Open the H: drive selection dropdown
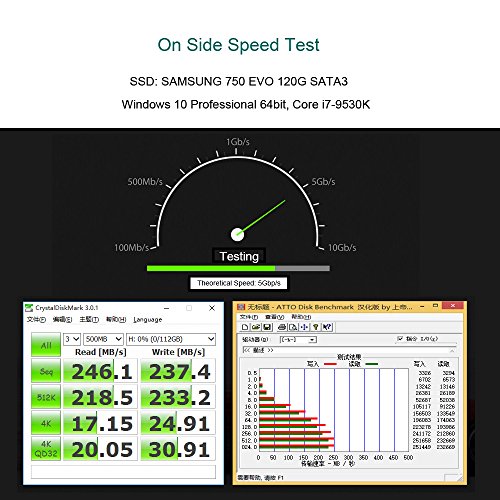Image resolution: width=500 pixels, height=500 pixels. 171,339
